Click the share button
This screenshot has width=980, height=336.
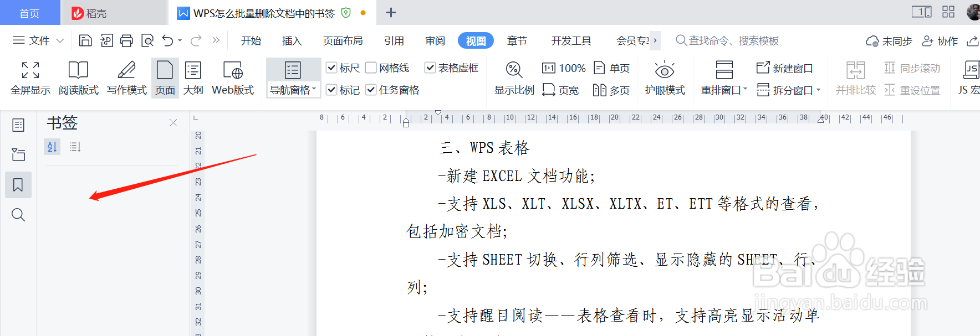click(x=972, y=41)
